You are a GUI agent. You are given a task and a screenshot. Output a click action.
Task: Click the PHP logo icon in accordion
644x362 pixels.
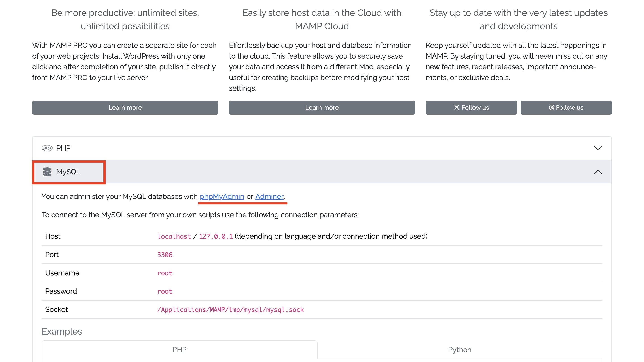coord(47,148)
